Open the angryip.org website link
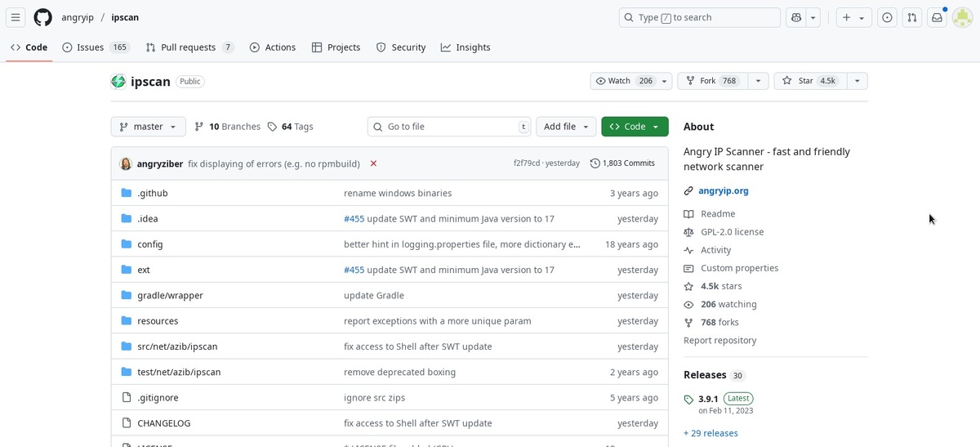Screen dimensions: 980x447 pos(724,191)
